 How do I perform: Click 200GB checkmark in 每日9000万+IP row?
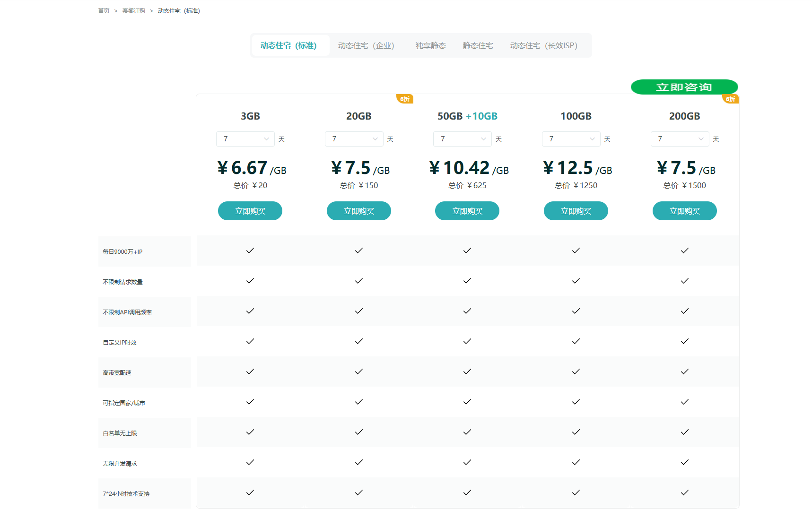point(685,251)
